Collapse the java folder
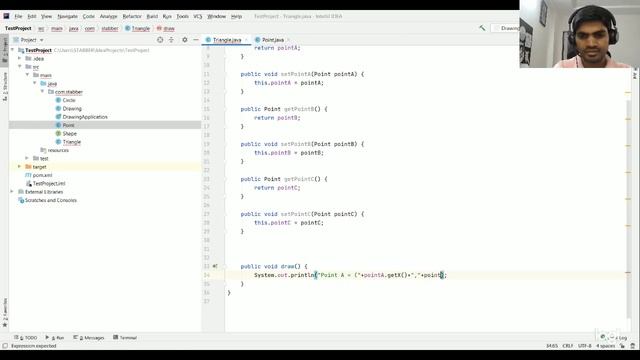 click(35, 83)
